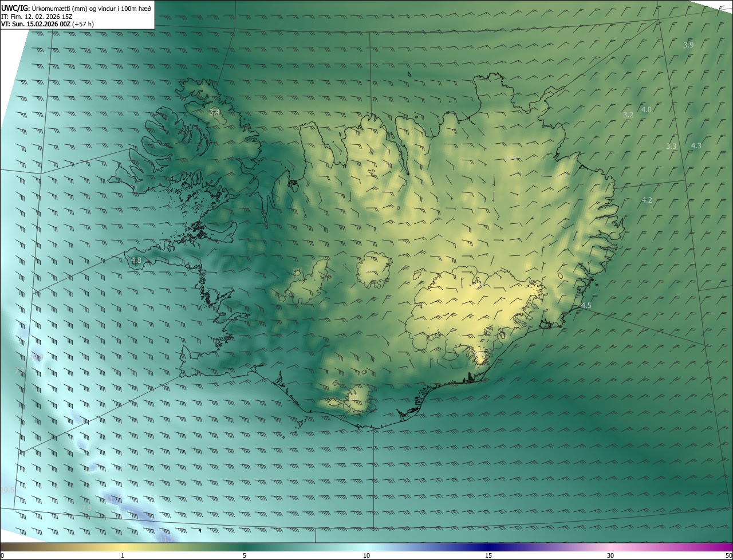The width and height of the screenshot is (733, 560).
Task: Click the 3.9 value label
Action: [688, 45]
